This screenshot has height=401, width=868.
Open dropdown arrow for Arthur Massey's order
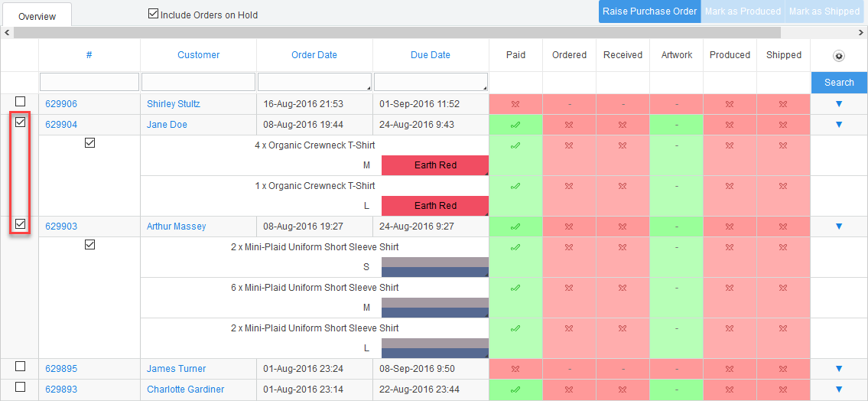[x=839, y=227]
